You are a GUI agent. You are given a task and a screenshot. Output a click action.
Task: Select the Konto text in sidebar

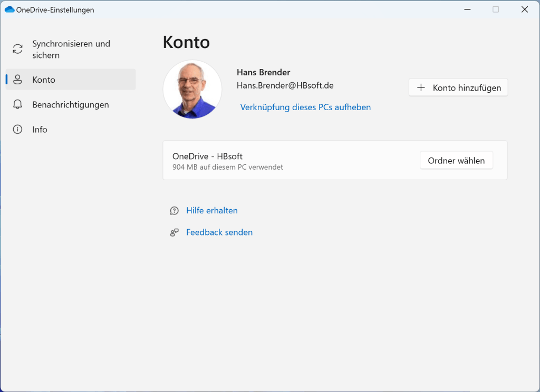click(x=44, y=80)
